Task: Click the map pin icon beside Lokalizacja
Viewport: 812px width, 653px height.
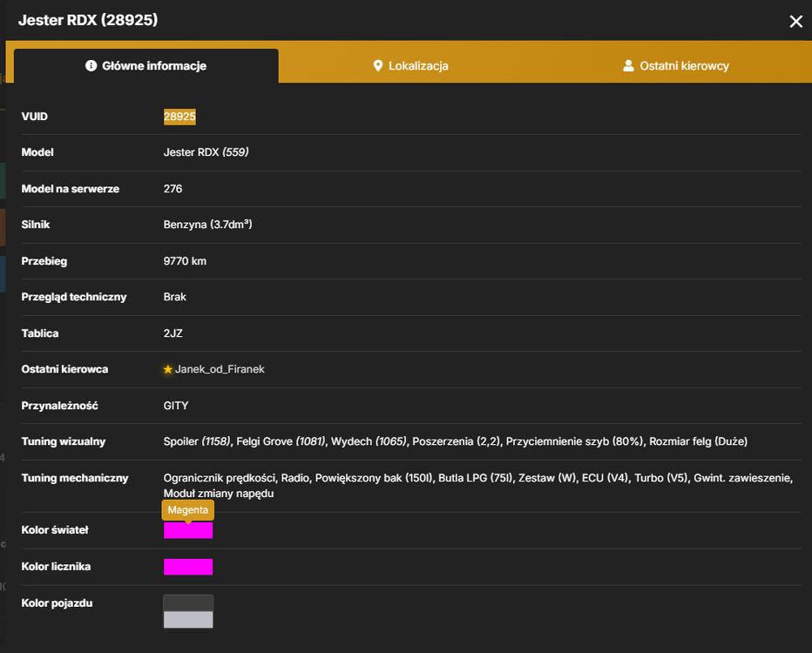Action: (378, 65)
